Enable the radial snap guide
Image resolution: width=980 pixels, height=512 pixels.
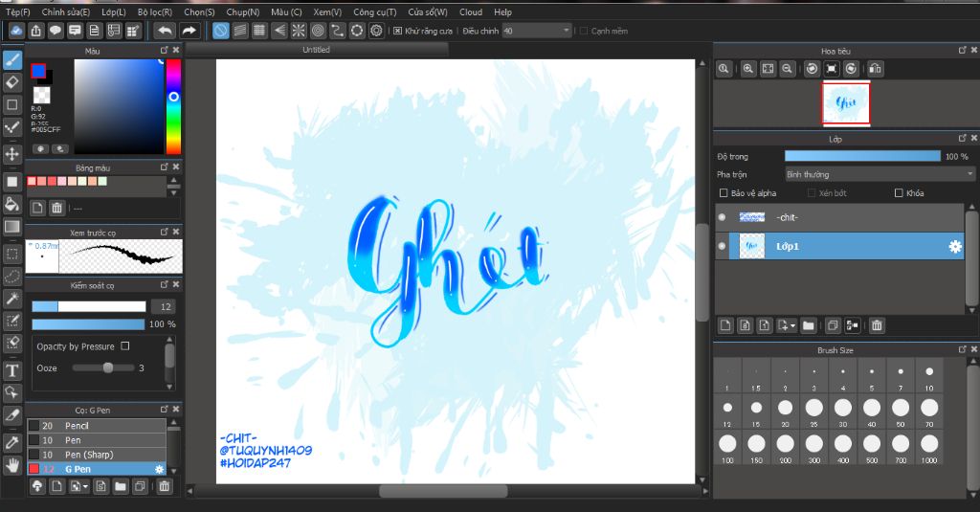tap(299, 31)
